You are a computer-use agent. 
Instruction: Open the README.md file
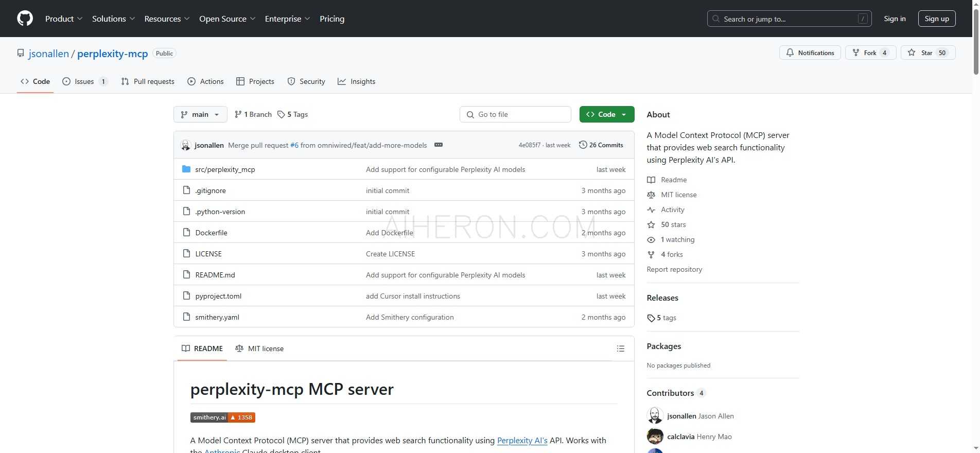pyautogui.click(x=215, y=275)
